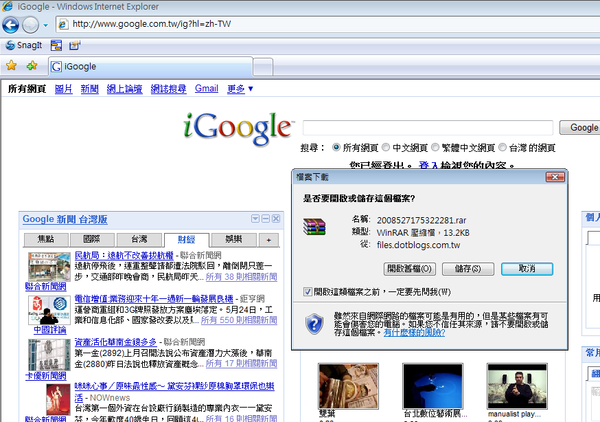Screen dimensions: 600x422
Task: Open the Favorites Center star icon
Action: (x=11, y=65)
